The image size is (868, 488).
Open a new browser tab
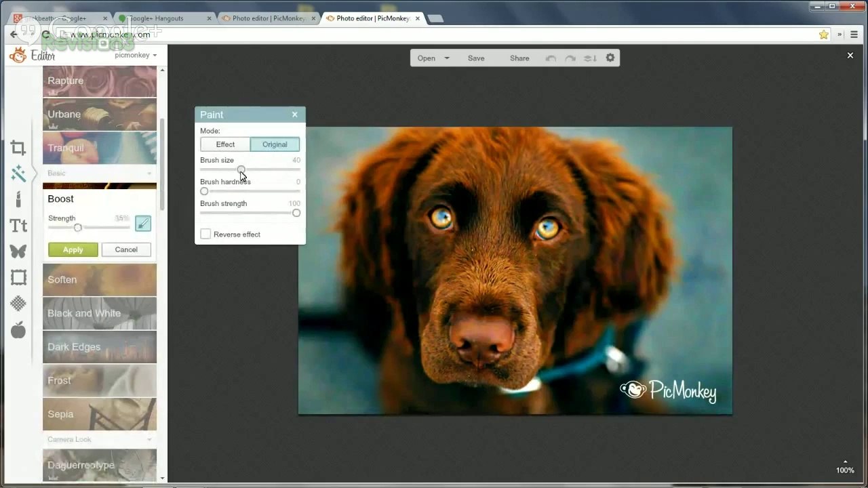(435, 18)
